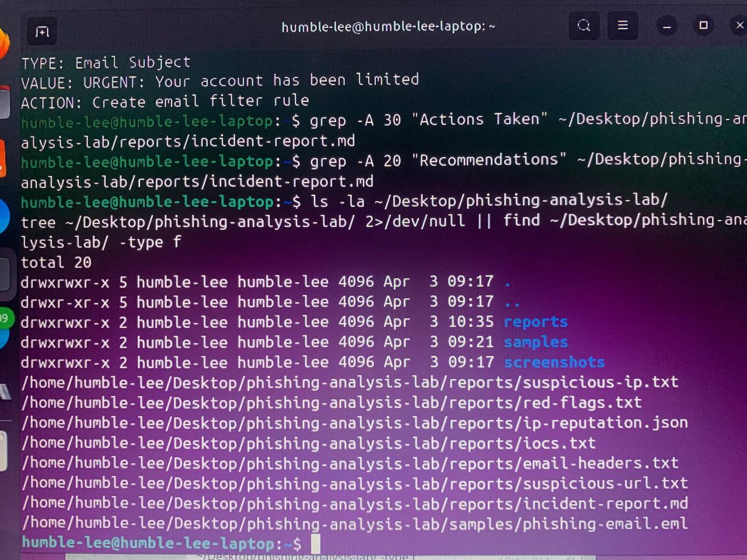Click the terminal cursor block at the last prompt

(x=316, y=544)
